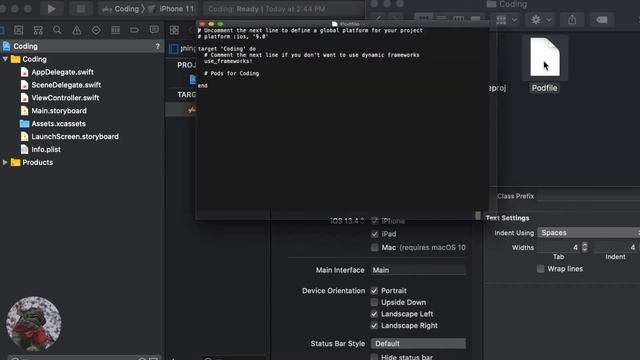Viewport: 640px width, 360px height.
Task: Choose the iPhone 11 run destination
Action: 172,9
